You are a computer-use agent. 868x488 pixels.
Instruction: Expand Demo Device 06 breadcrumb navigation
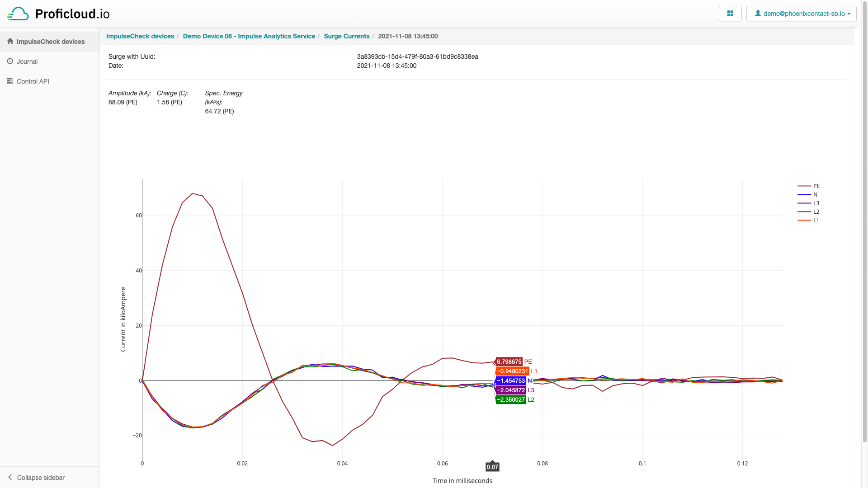point(249,36)
